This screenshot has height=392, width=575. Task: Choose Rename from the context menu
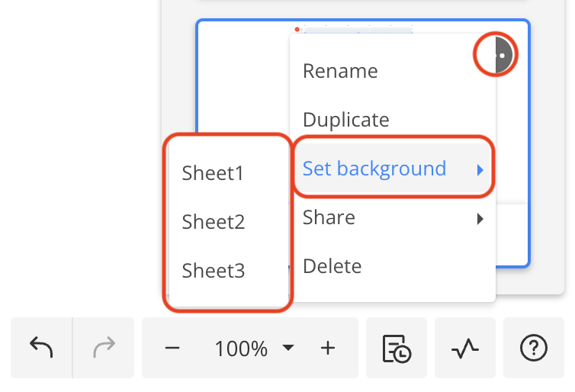click(x=340, y=71)
